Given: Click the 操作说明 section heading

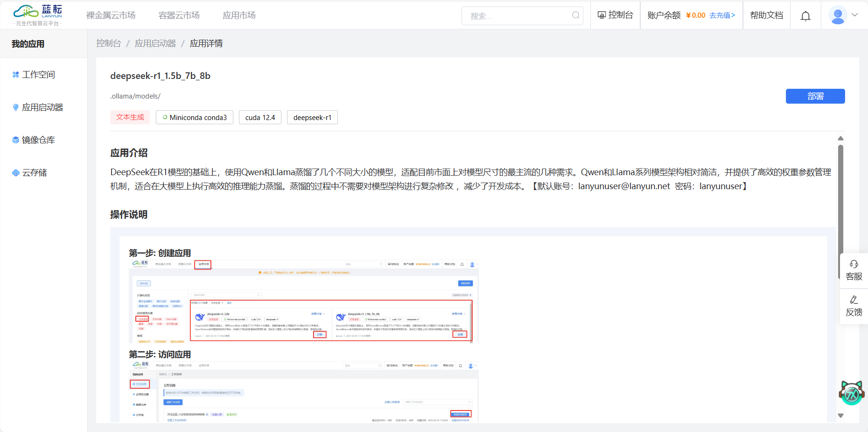Looking at the screenshot, I should [x=129, y=214].
